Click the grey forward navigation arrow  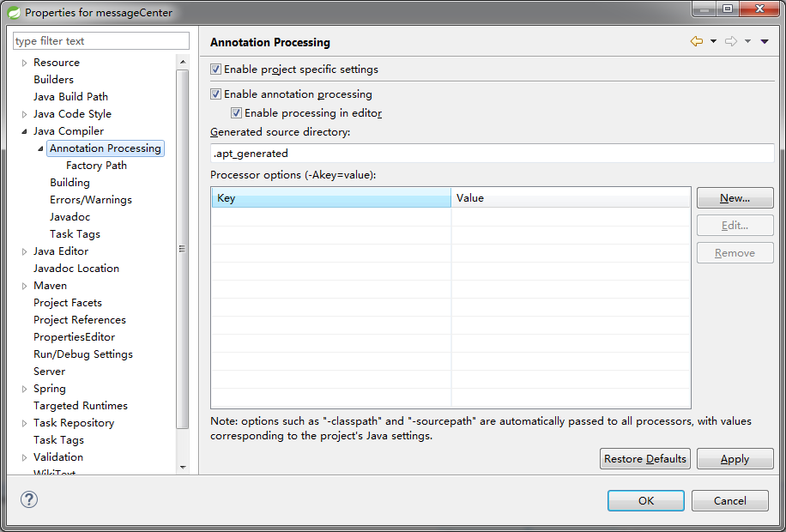click(x=731, y=42)
